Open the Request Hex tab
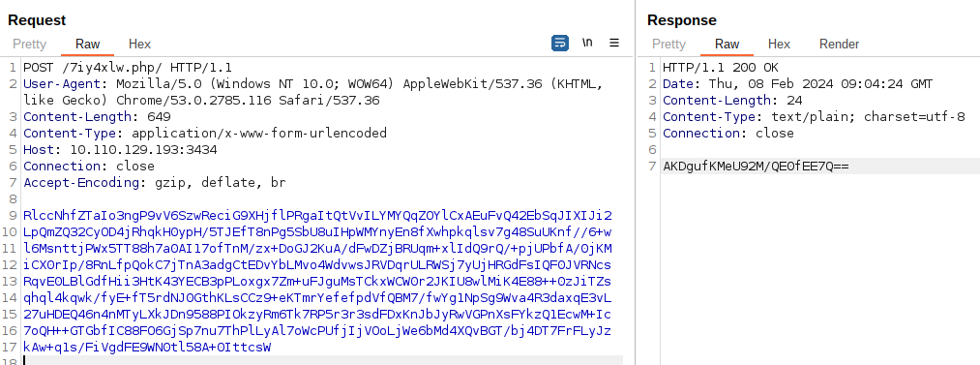 [x=139, y=44]
